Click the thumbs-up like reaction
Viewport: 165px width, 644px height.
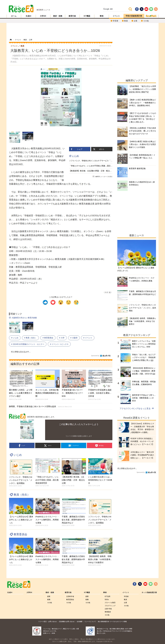(45, 302)
